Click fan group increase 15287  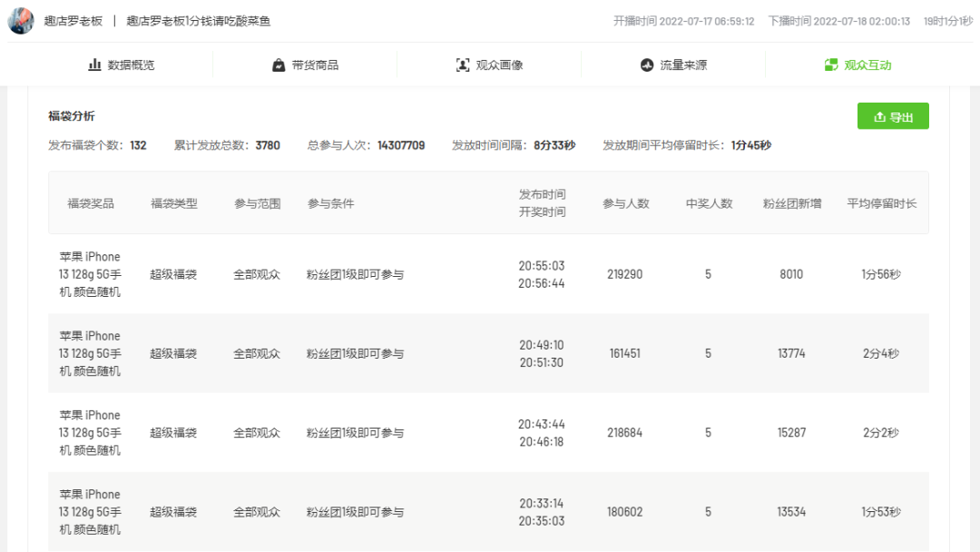791,432
